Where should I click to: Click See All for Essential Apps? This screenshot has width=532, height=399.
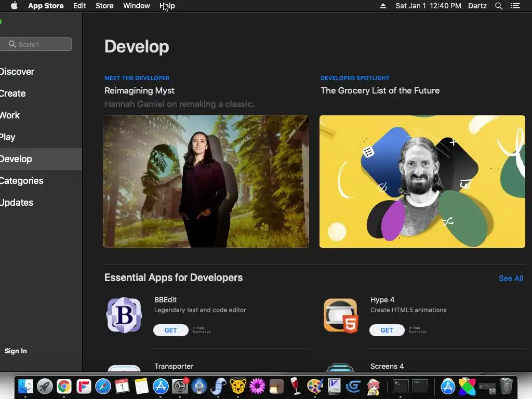coord(511,278)
